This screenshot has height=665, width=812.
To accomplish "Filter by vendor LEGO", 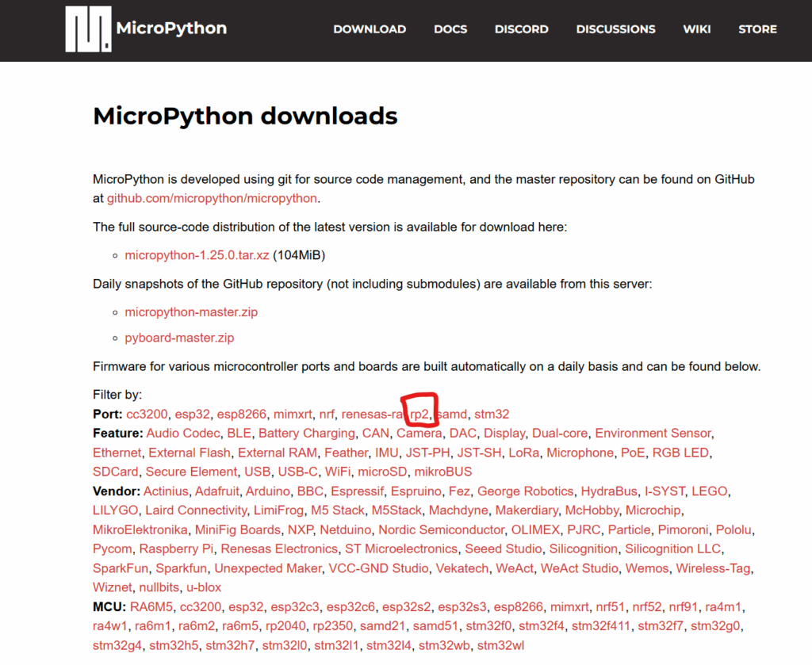I will 710,491.
